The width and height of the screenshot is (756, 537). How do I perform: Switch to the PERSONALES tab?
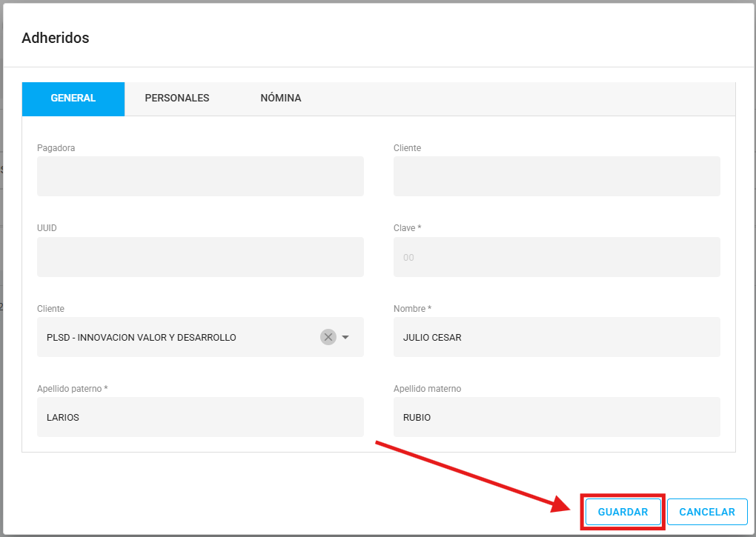coord(177,98)
